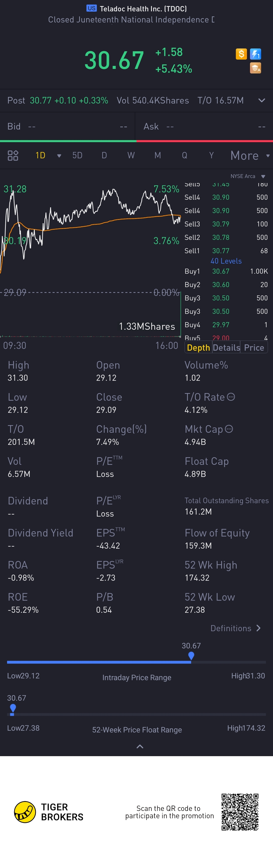273x868 pixels.
Task: Open the 1D timeframe dropdown arrow
Action: coord(59,156)
